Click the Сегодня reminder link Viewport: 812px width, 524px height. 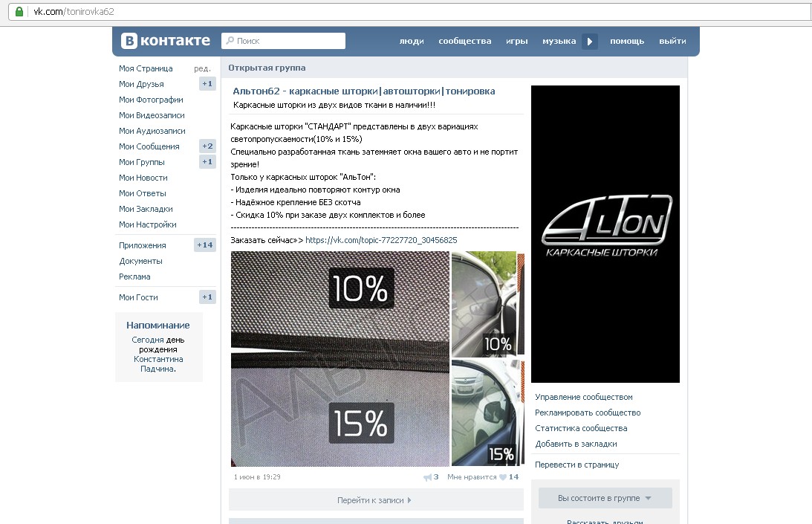pyautogui.click(x=148, y=340)
